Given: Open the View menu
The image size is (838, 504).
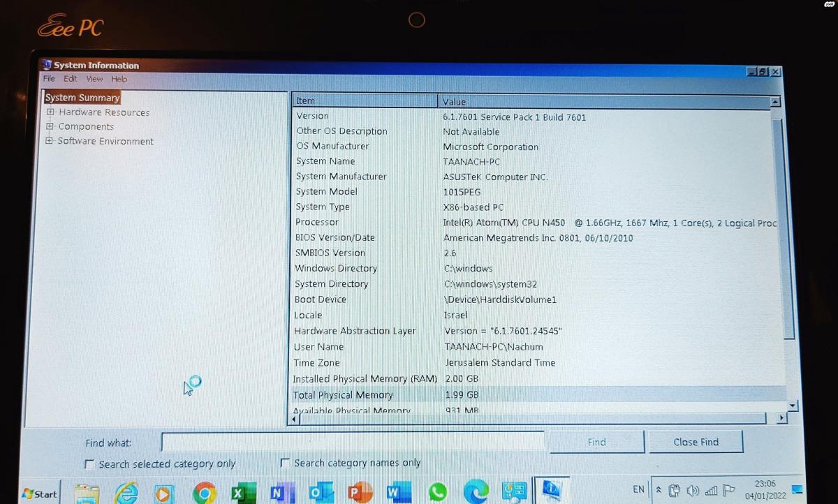Looking at the screenshot, I should coord(94,79).
